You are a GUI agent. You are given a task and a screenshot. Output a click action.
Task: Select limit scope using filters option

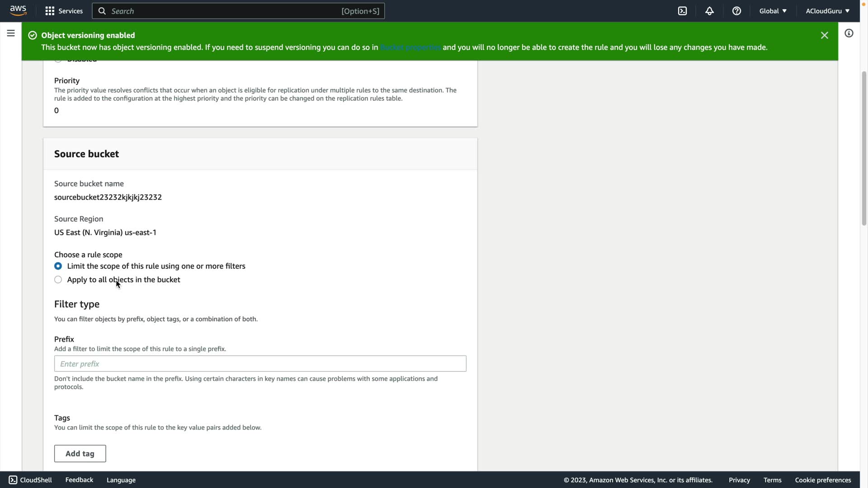point(58,266)
